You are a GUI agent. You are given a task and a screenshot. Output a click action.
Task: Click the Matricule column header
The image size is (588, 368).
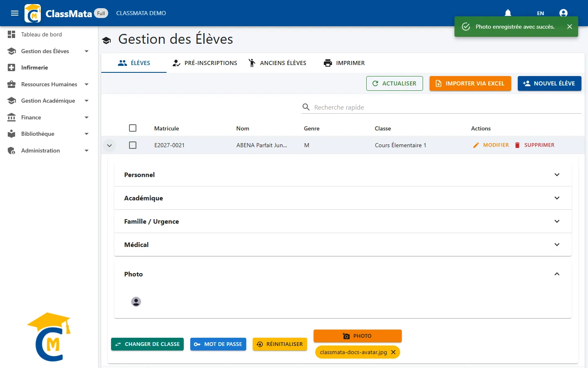[x=167, y=128]
